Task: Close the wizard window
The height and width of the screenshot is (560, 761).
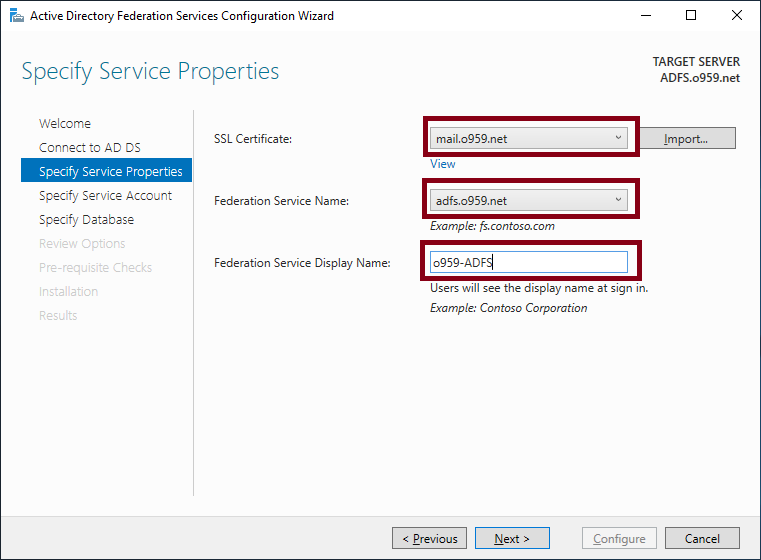Action: click(737, 16)
